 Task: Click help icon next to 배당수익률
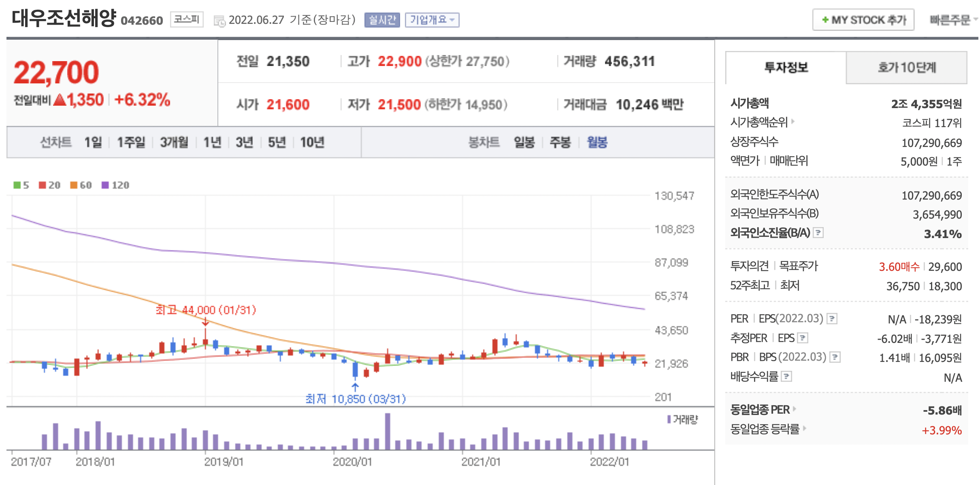click(x=786, y=377)
